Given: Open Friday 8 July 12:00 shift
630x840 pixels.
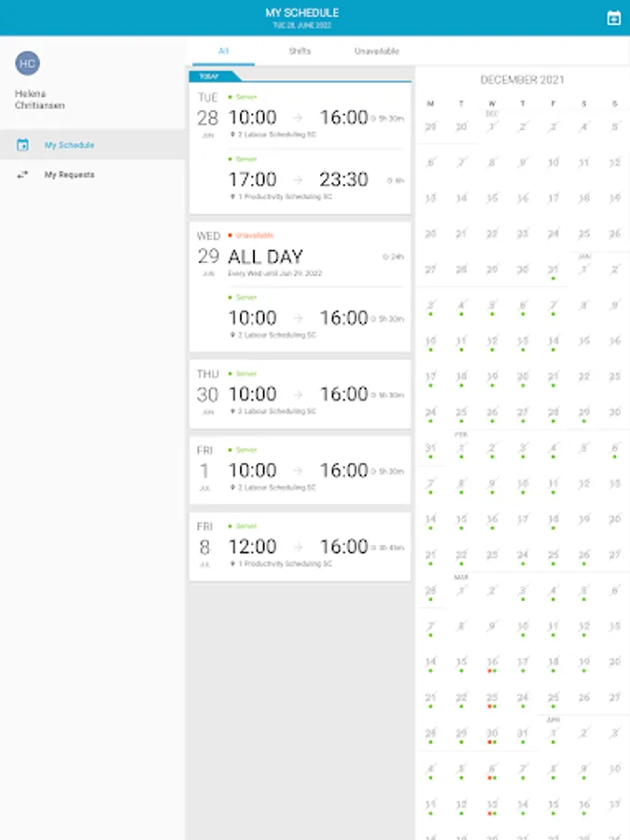Looking at the screenshot, I should 300,546.
